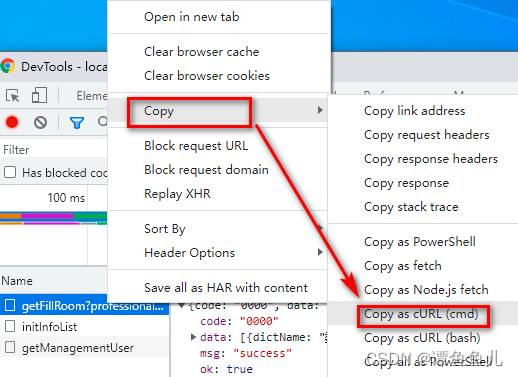518x377 pixels.
Task: Open the getManagementUser request
Action: pyautogui.click(x=78, y=348)
